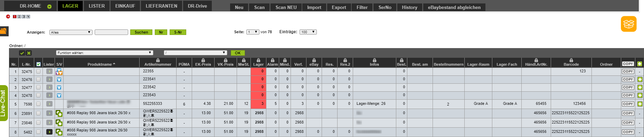Image resolution: width=644 pixels, height=137 pixels.
Task: Open the Filter menu item
Action: [362, 7]
